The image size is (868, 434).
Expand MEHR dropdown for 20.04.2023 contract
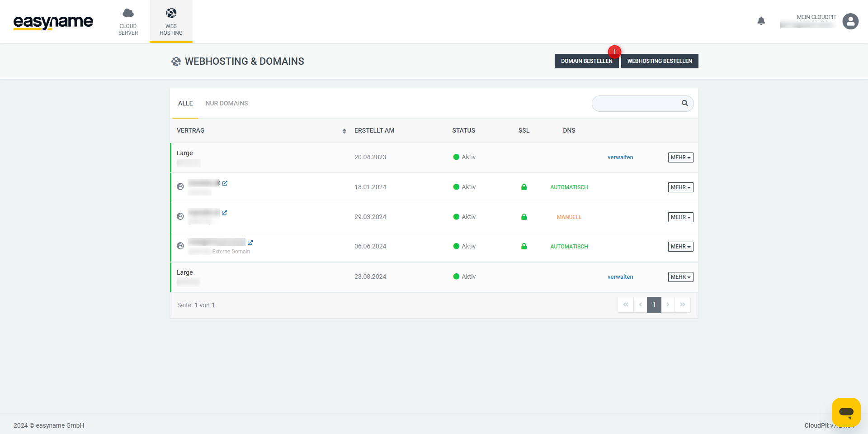(680, 157)
